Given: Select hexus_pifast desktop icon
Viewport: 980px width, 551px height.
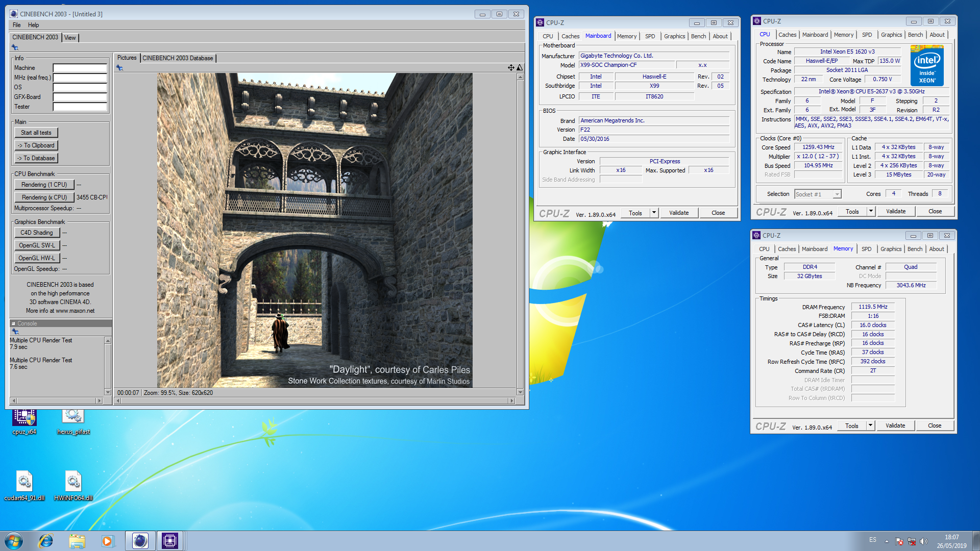Looking at the screenshot, I should click(x=73, y=422).
